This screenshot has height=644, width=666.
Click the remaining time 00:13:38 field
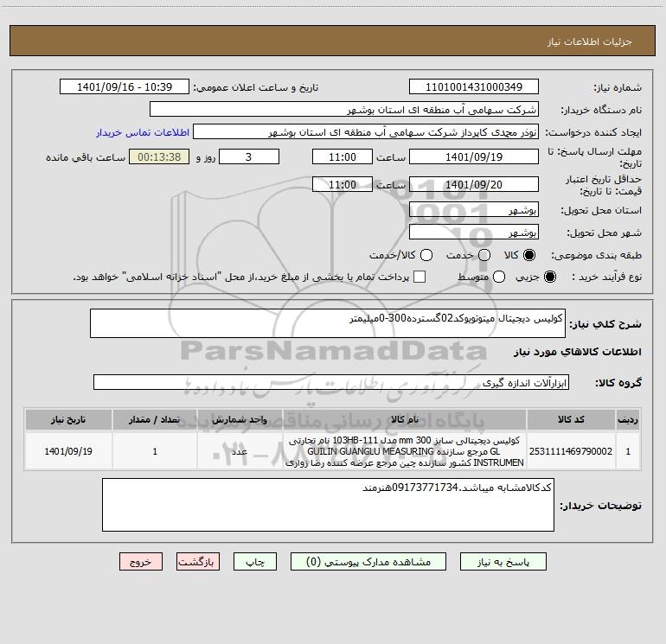click(x=159, y=156)
